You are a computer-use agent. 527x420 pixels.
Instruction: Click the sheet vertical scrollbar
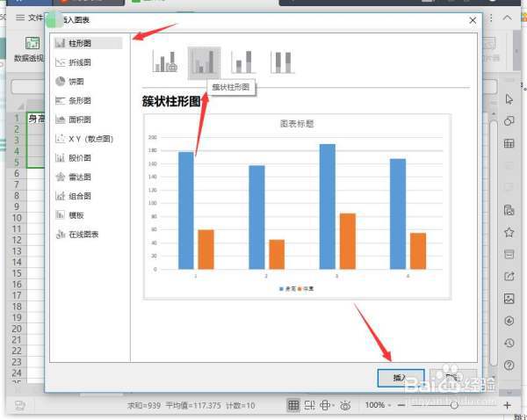tap(493, 243)
